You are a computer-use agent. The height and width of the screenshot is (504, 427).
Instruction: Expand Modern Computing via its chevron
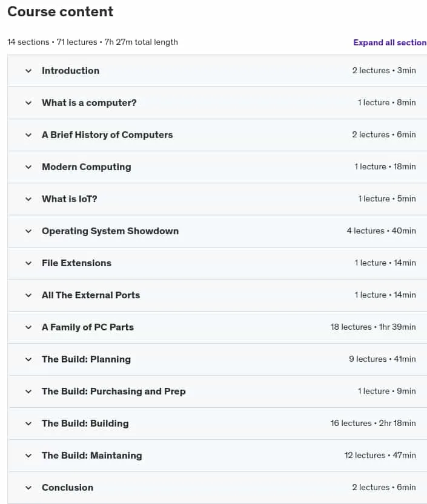(28, 167)
